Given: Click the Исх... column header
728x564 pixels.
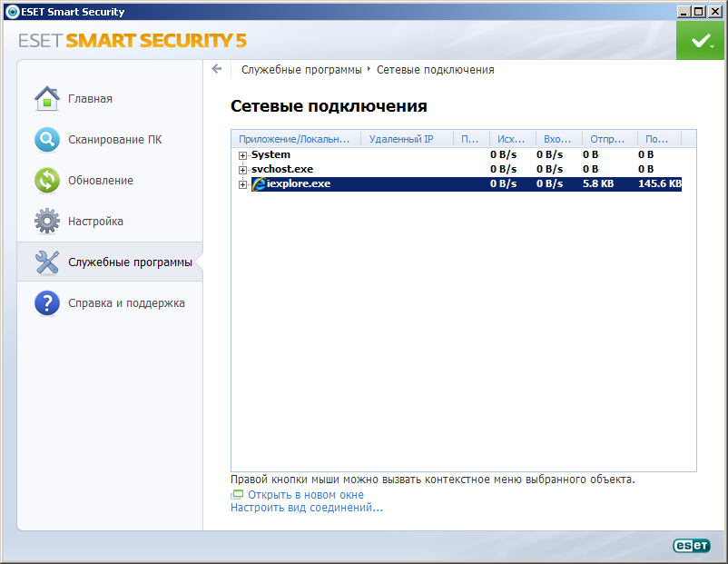Looking at the screenshot, I should [513, 139].
